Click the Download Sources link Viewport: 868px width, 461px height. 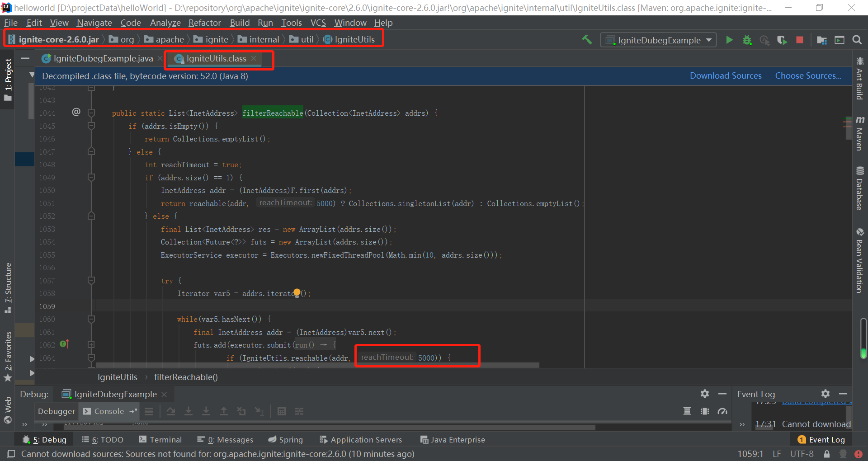725,75
